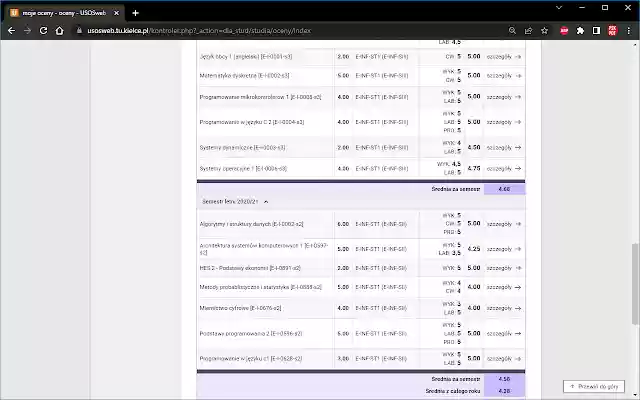Click 'WYK: 4,5' grade in Systemy operacyjne row

(x=449, y=164)
